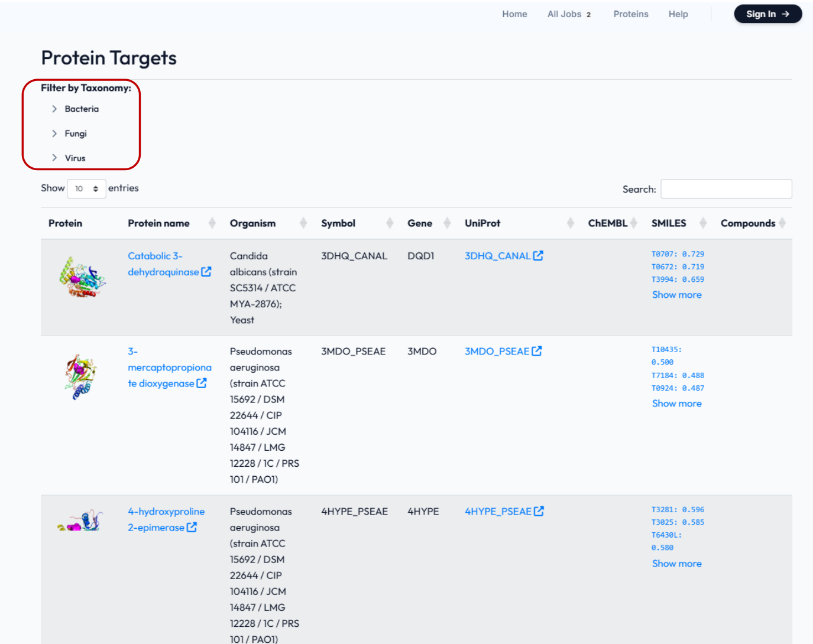Sort by Protein name column arrows

point(212,223)
